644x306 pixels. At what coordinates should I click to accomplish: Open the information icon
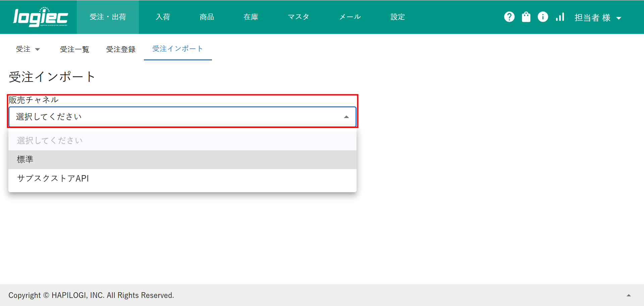543,17
